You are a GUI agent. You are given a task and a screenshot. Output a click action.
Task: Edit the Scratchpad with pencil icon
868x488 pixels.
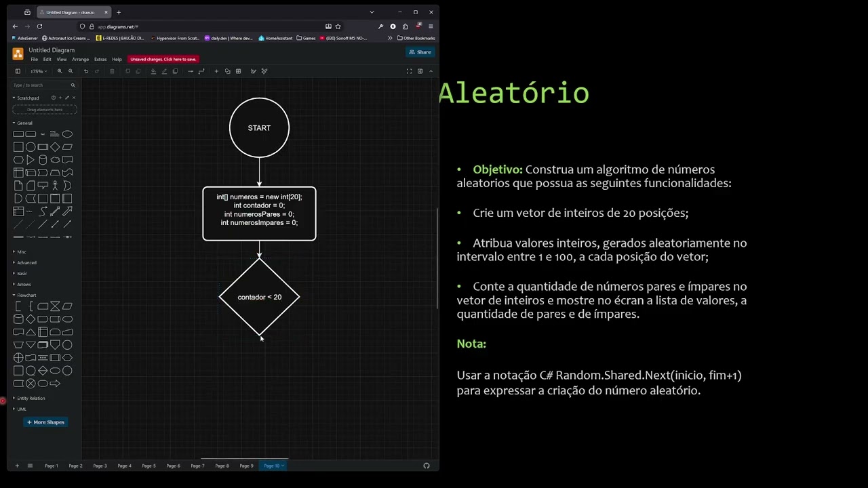(x=66, y=98)
